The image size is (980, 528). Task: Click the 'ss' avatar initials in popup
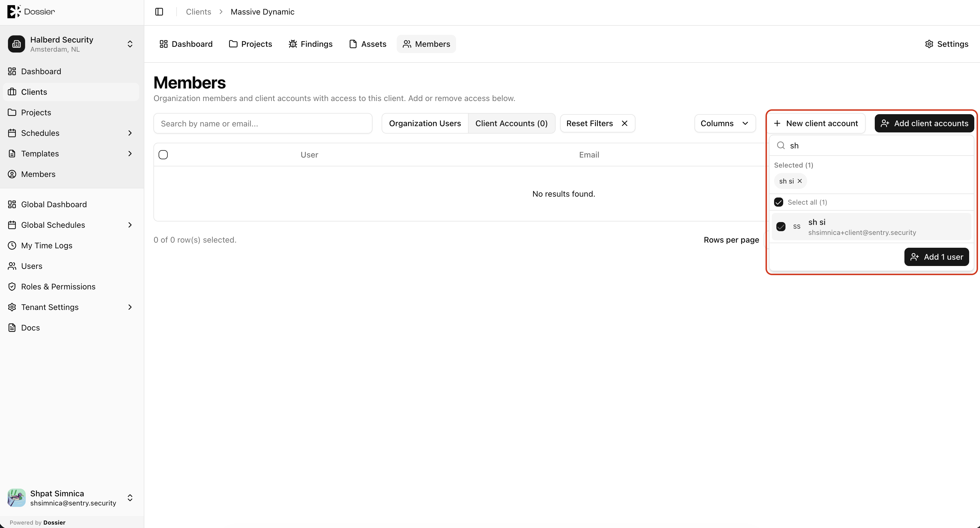pyautogui.click(x=797, y=227)
